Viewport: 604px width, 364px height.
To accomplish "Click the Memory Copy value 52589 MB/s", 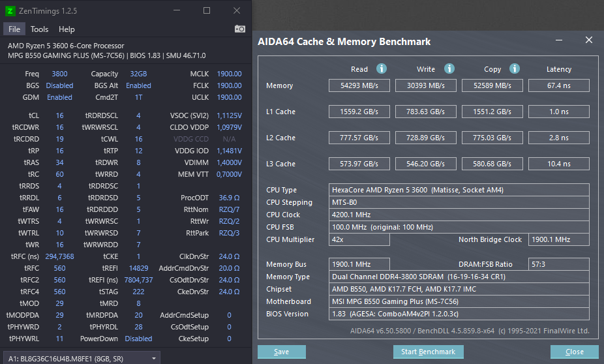I will pyautogui.click(x=492, y=85).
